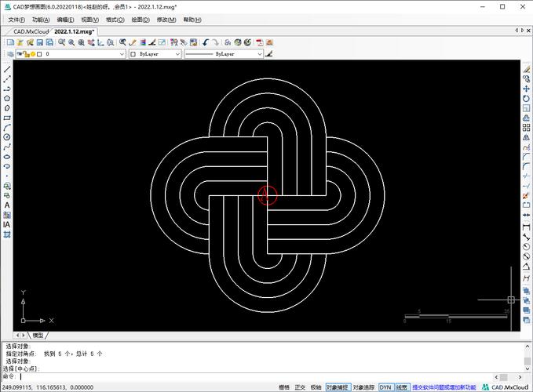The image size is (533, 392).
Task: Click the New file icon
Action: 10,42
